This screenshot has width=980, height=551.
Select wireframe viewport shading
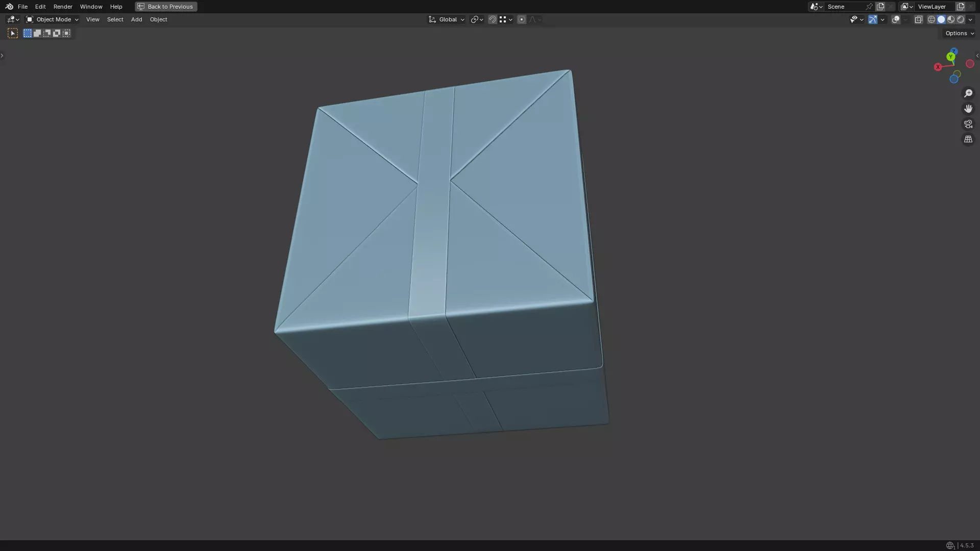point(931,19)
